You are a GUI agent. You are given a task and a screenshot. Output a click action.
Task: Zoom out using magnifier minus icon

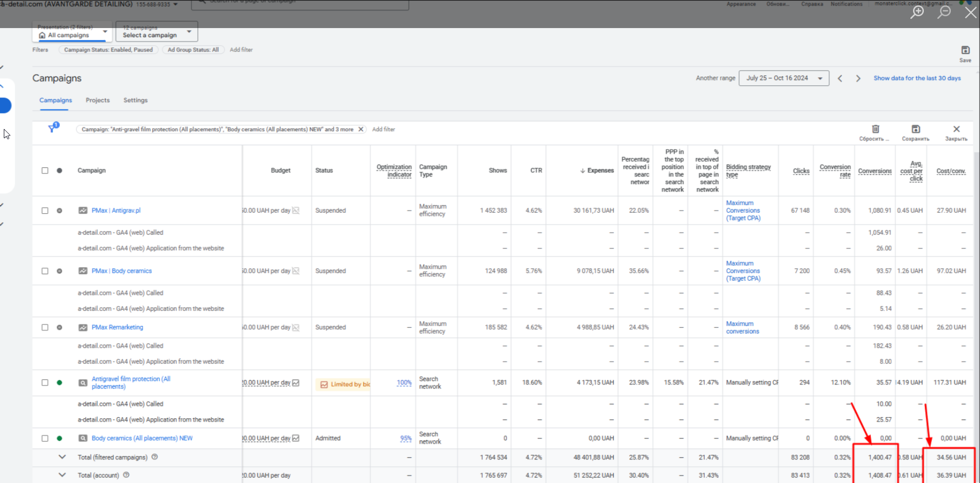pyautogui.click(x=944, y=12)
